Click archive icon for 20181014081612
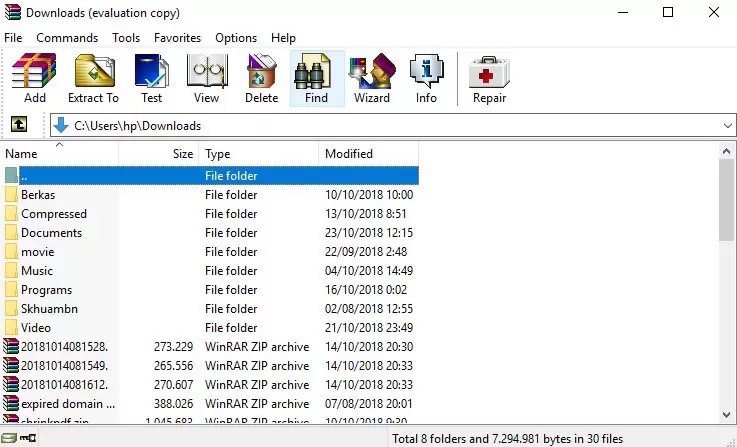737x447 pixels. [x=11, y=384]
